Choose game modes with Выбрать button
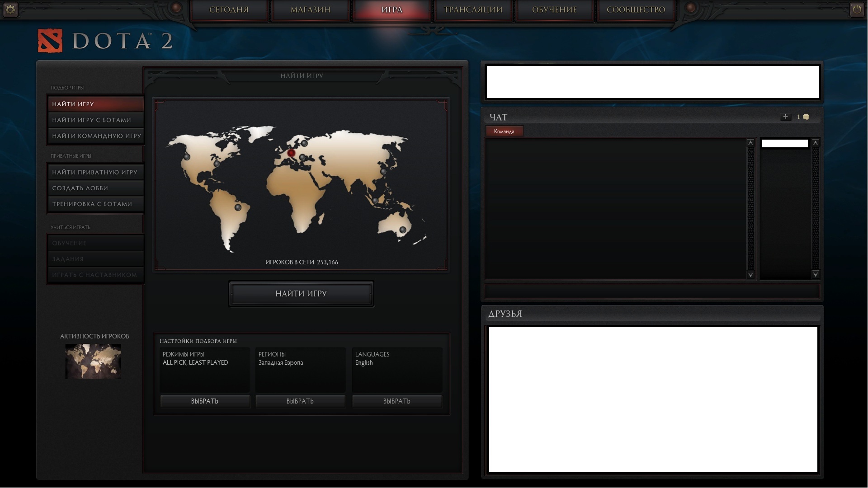This screenshot has width=868, height=488. click(205, 401)
